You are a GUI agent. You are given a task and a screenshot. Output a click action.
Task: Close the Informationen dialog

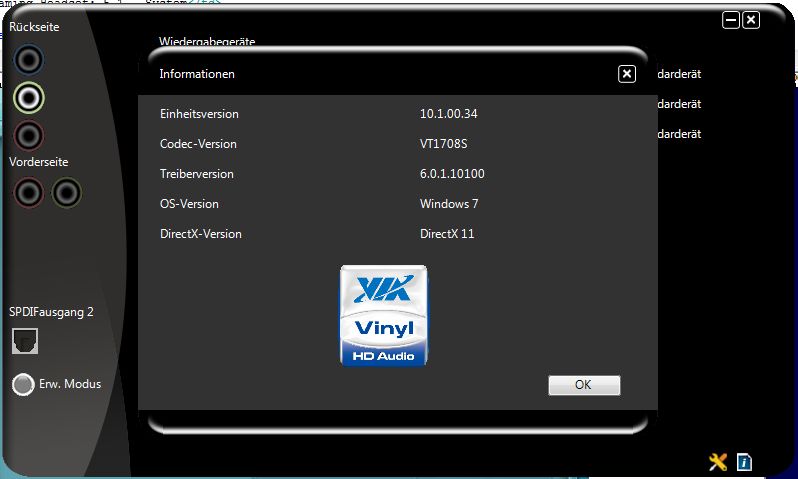coord(626,74)
